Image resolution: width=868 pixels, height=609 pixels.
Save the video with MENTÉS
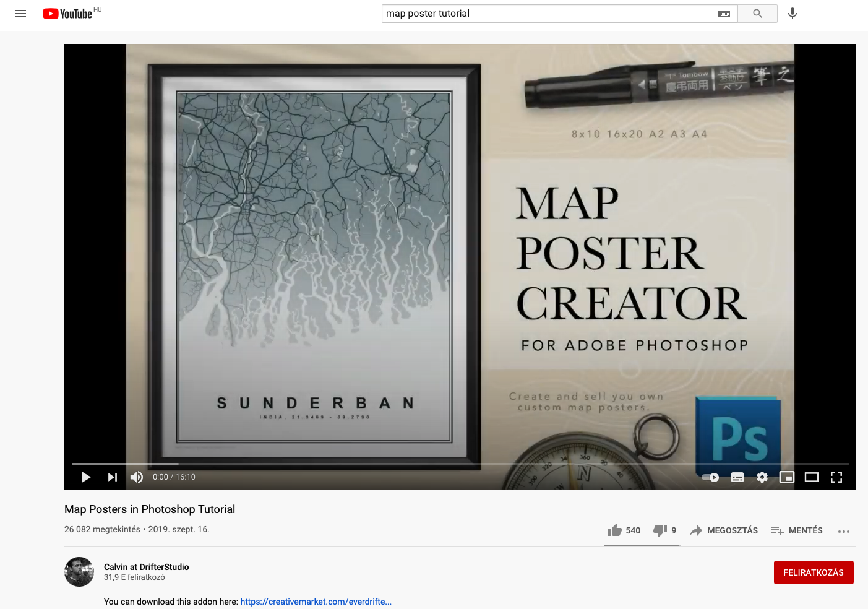pyautogui.click(x=797, y=530)
